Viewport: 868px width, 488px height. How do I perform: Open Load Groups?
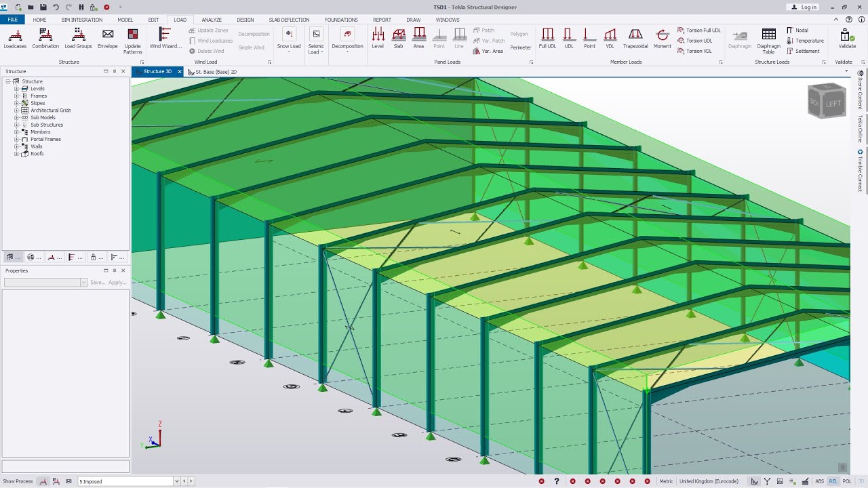pos(78,39)
